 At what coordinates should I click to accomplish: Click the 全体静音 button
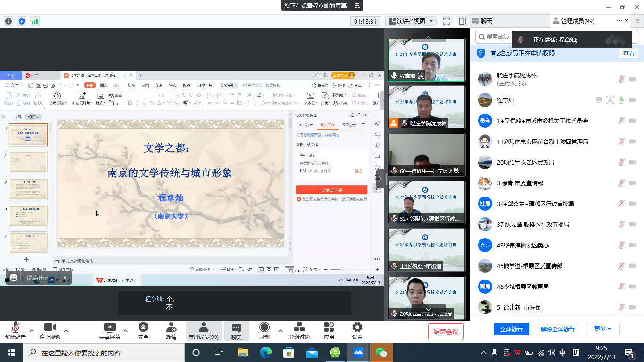coord(511,329)
